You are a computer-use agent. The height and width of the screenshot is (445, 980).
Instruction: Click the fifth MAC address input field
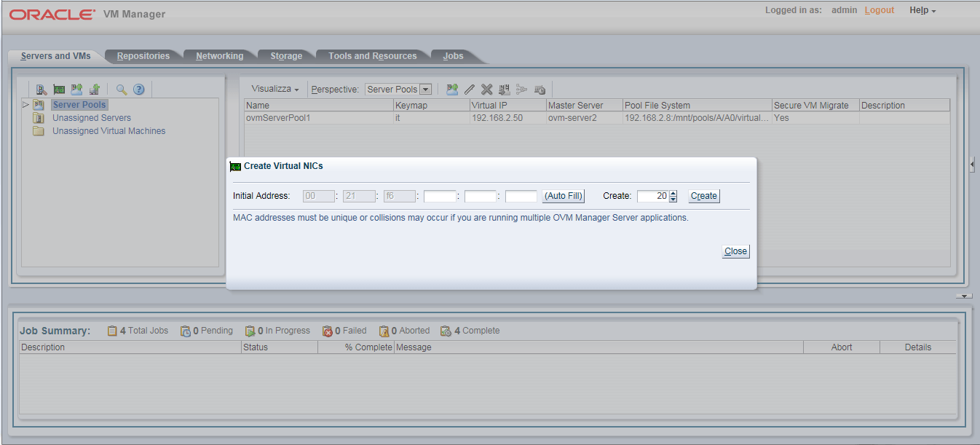(x=481, y=196)
